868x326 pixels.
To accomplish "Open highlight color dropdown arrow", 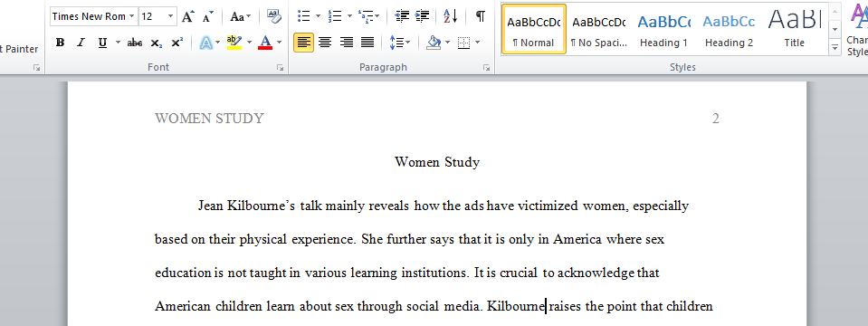I will (249, 43).
